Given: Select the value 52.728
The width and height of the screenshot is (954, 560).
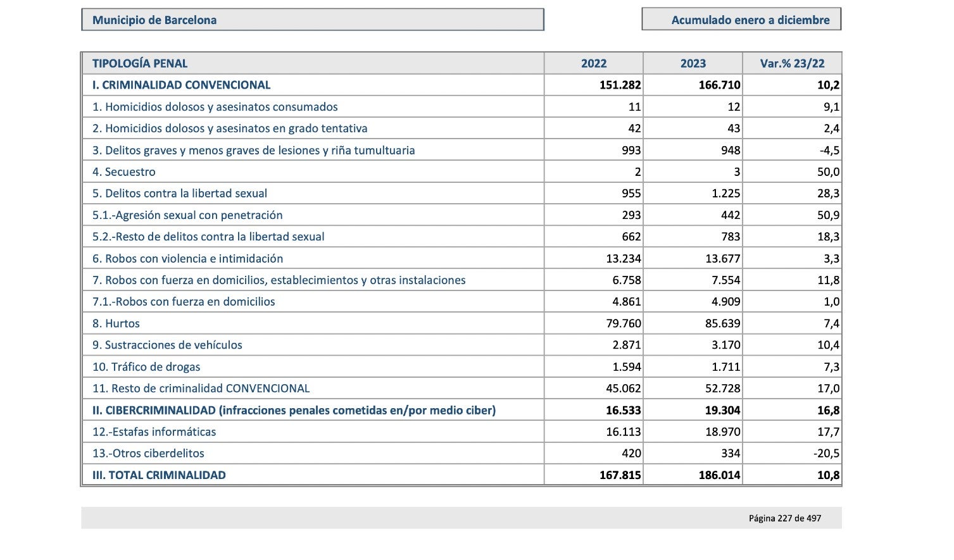Looking at the screenshot, I should 723,389.
